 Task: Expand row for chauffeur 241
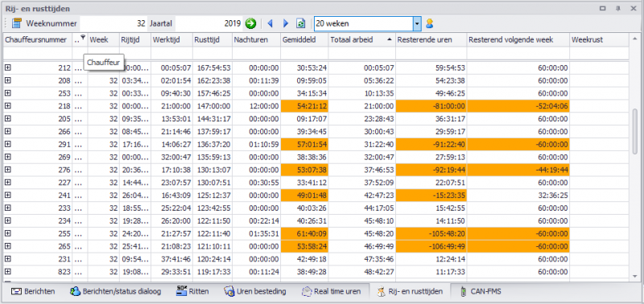point(7,195)
